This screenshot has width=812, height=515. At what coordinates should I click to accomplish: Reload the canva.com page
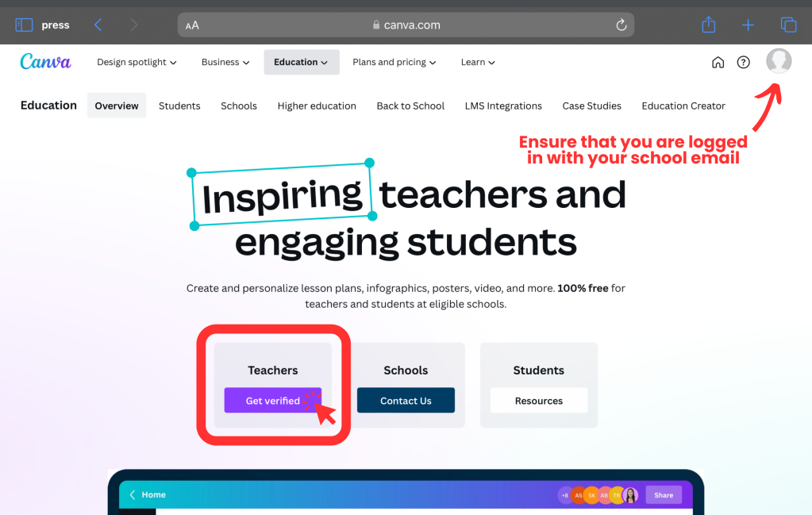click(x=622, y=25)
